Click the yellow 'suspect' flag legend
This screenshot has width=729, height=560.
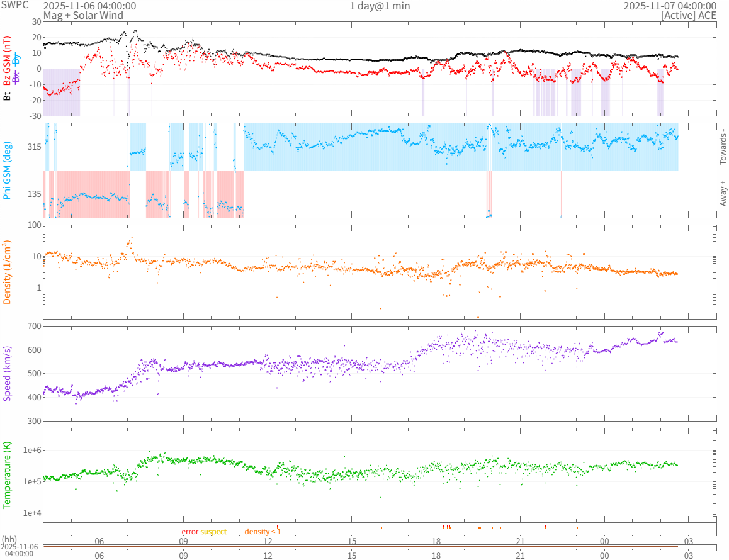click(213, 532)
